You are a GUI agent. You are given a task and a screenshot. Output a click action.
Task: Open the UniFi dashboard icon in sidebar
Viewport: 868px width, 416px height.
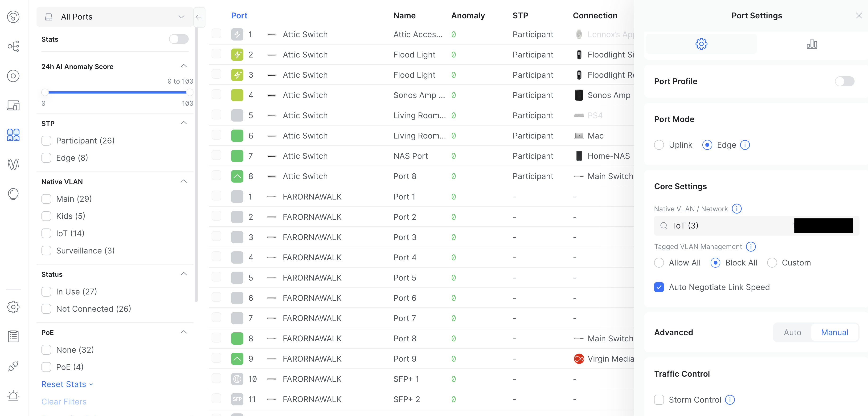13,16
